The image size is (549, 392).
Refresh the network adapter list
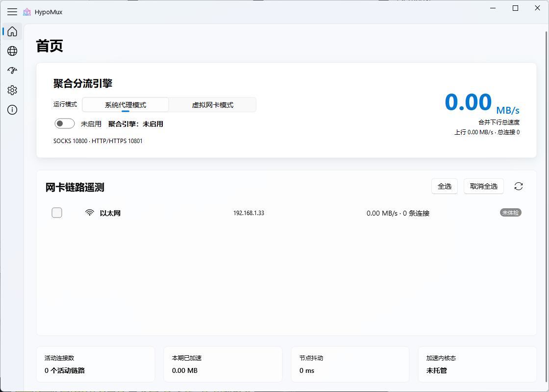tap(519, 186)
